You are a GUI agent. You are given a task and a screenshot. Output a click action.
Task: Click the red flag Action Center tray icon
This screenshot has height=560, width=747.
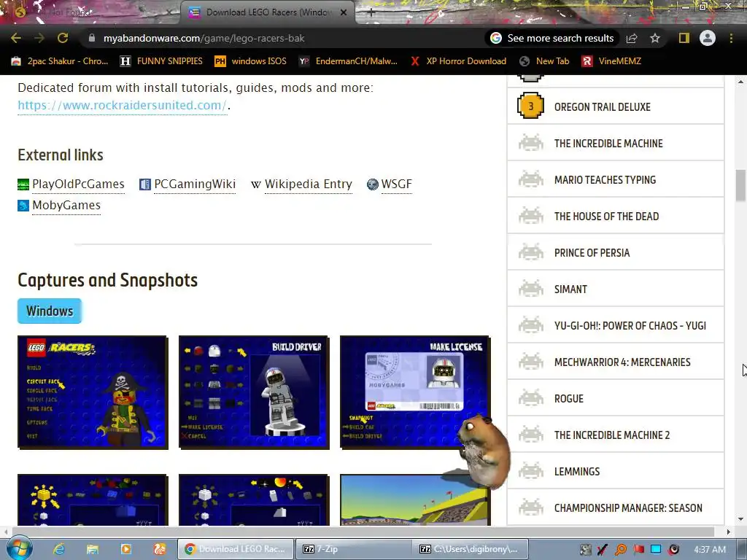pos(638,549)
